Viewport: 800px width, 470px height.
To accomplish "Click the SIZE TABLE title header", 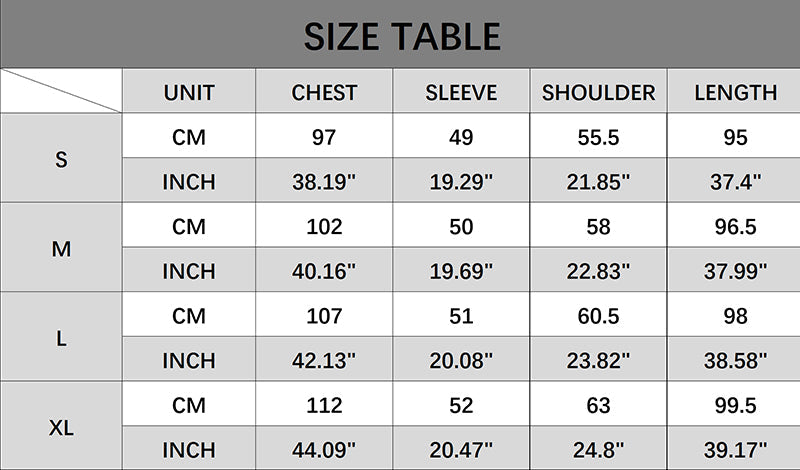I will click(x=401, y=37).
